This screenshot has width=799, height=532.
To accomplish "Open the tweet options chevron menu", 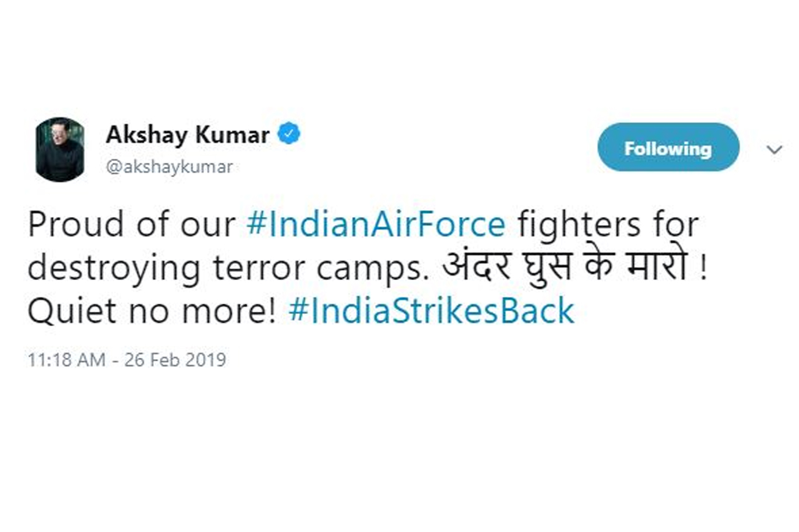I will tap(774, 150).
